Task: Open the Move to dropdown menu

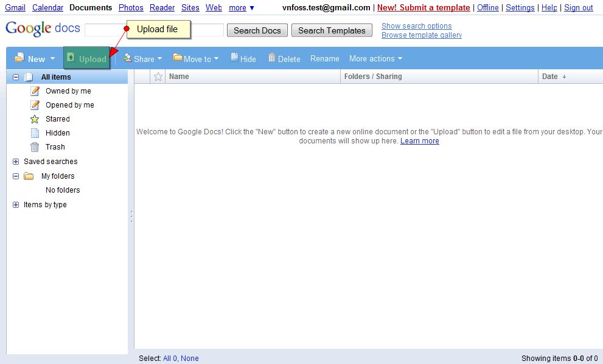Action: tap(216, 59)
